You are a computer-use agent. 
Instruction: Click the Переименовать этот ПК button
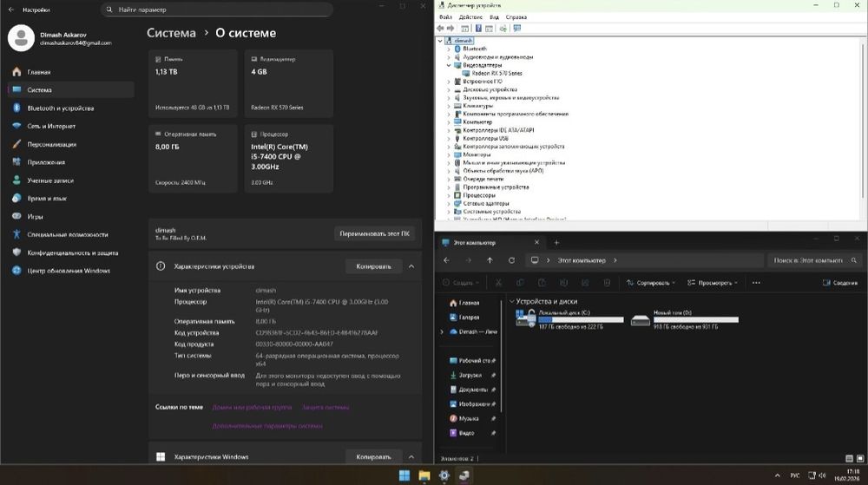click(375, 234)
